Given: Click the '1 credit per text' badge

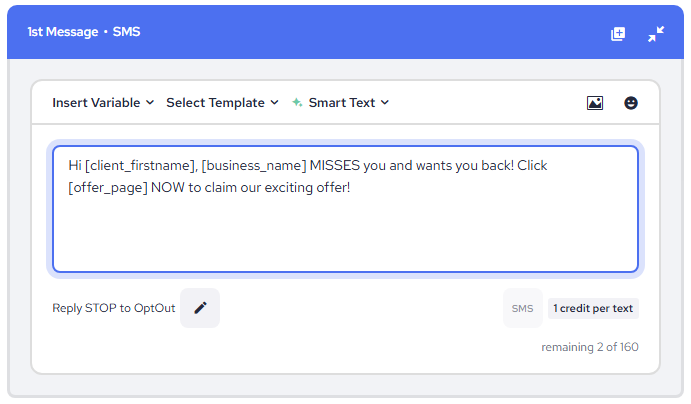Looking at the screenshot, I should click(593, 308).
